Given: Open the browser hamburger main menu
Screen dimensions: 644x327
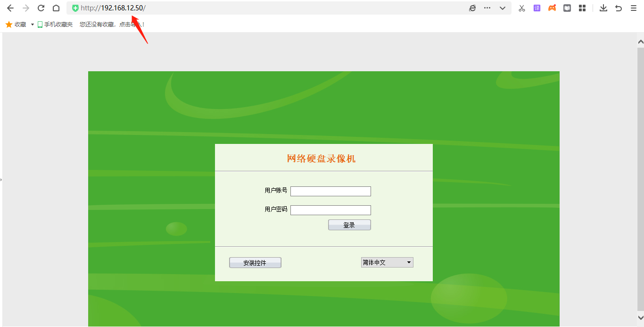Looking at the screenshot, I should click(x=634, y=8).
